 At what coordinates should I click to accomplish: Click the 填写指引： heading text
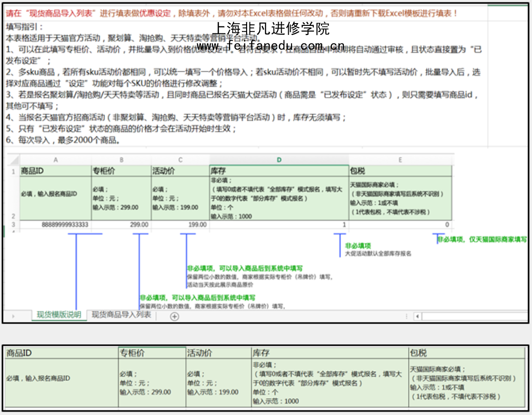click(25, 27)
